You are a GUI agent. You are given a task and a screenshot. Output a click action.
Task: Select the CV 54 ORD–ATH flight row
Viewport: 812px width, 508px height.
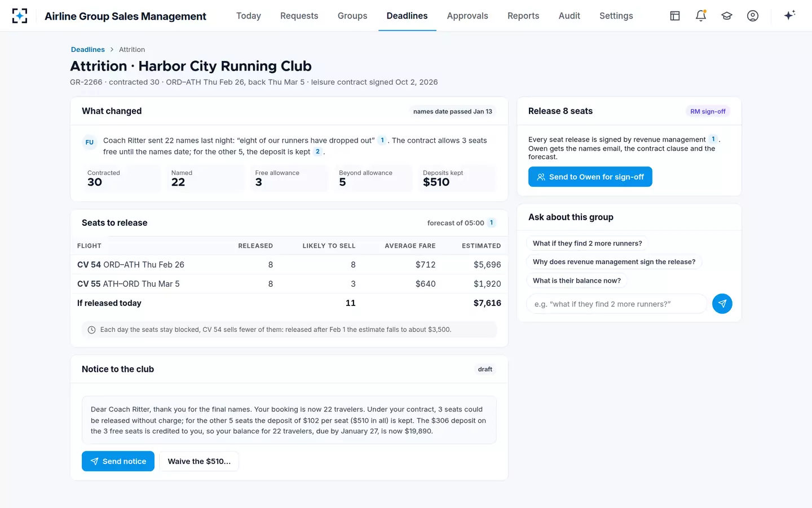click(289, 265)
